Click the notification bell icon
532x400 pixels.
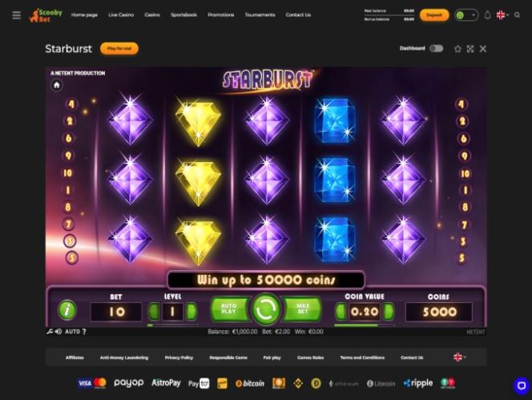point(488,15)
